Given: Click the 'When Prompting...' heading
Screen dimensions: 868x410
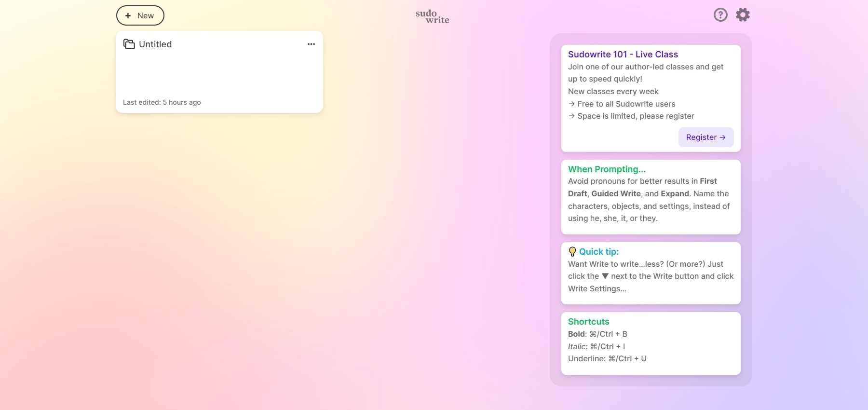Looking at the screenshot, I should tap(607, 169).
